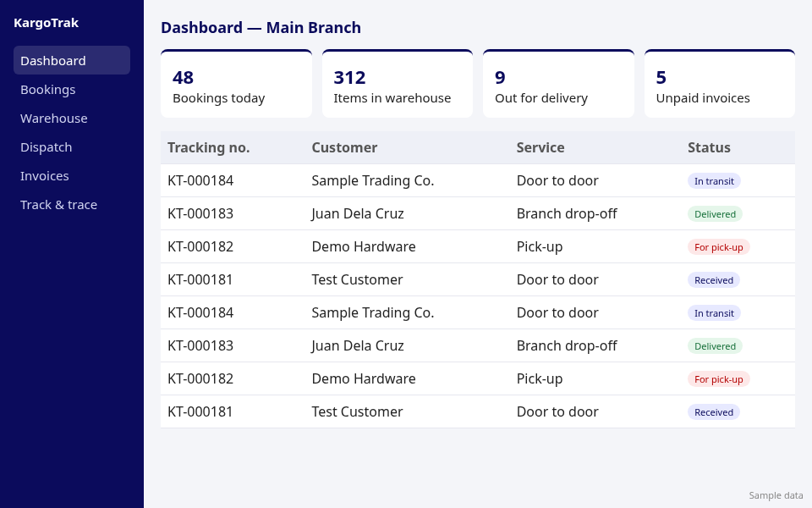Open Invoices from the sidebar
The height and width of the screenshot is (508, 812).
[71, 176]
